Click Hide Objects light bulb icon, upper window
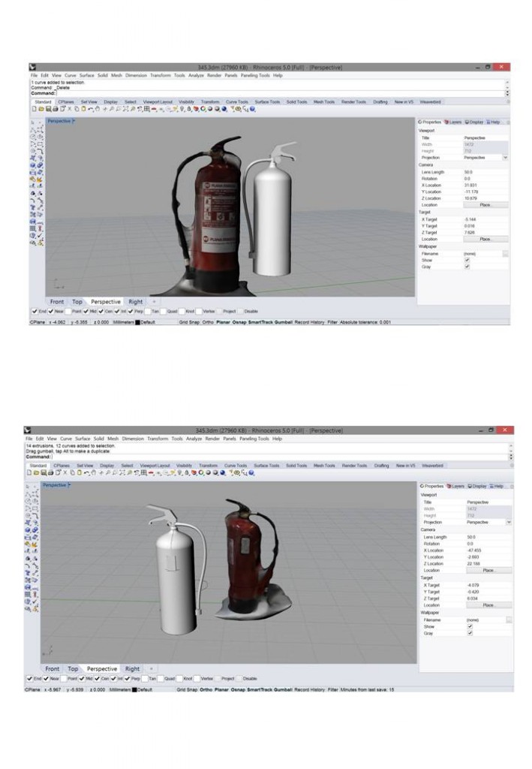The height and width of the screenshot is (769, 532). pyautogui.click(x=182, y=109)
